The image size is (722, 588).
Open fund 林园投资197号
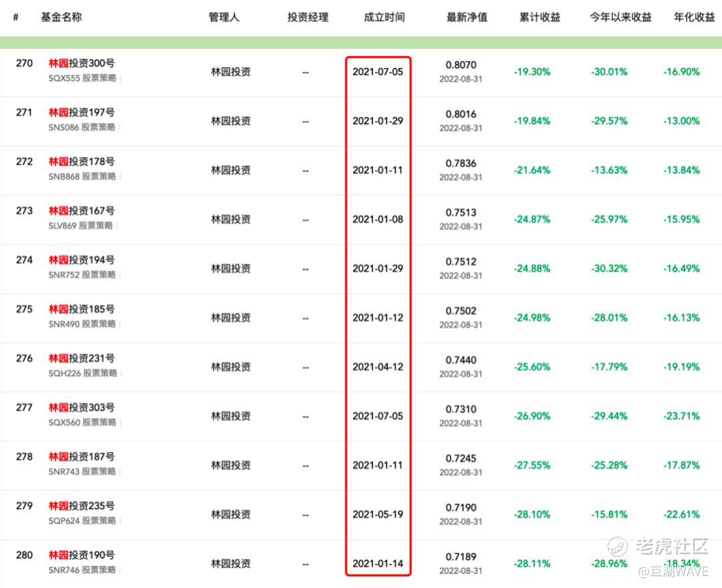tap(82, 113)
